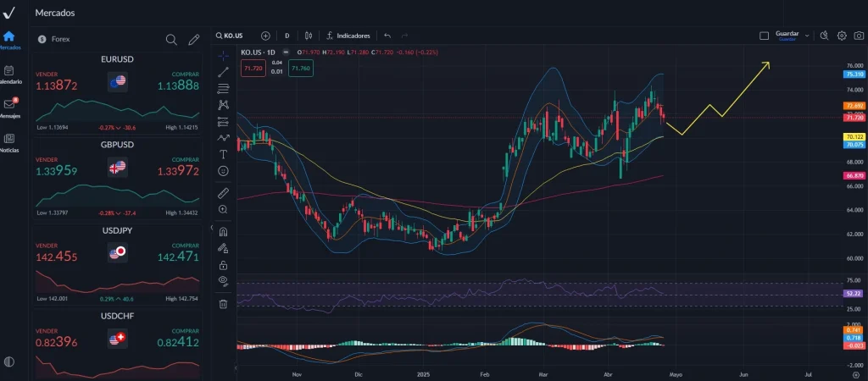The width and height of the screenshot is (868, 381).
Task: Open chart settings gear
Action: (x=842, y=36)
